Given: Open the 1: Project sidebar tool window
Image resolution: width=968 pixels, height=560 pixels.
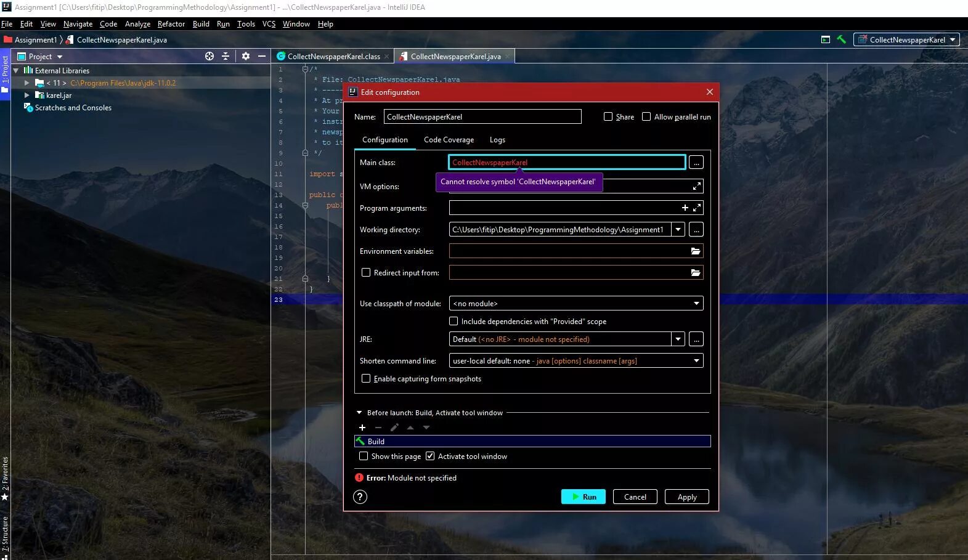Looking at the screenshot, I should pyautogui.click(x=5, y=74).
